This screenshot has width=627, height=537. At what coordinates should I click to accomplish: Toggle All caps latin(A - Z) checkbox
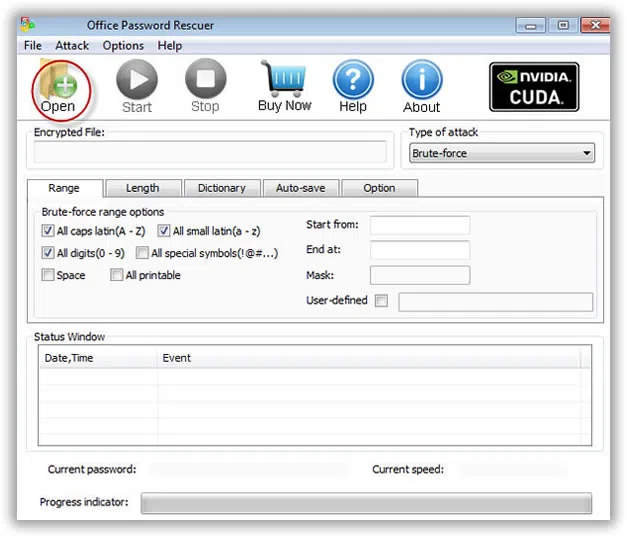click(48, 231)
